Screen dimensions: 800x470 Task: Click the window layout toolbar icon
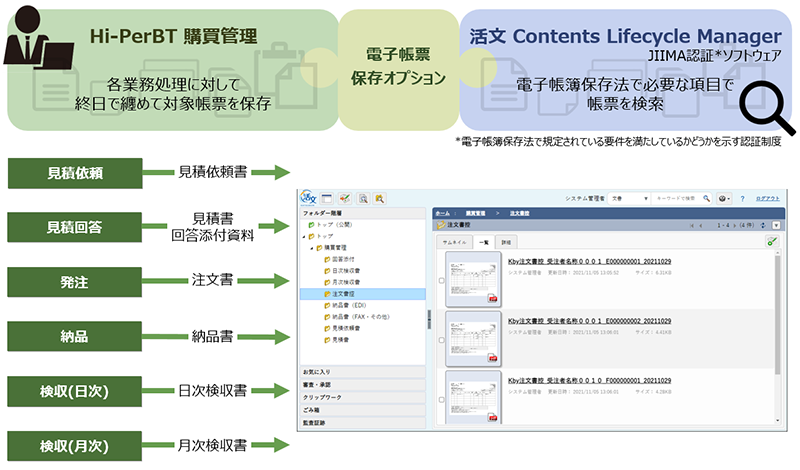(x=328, y=199)
